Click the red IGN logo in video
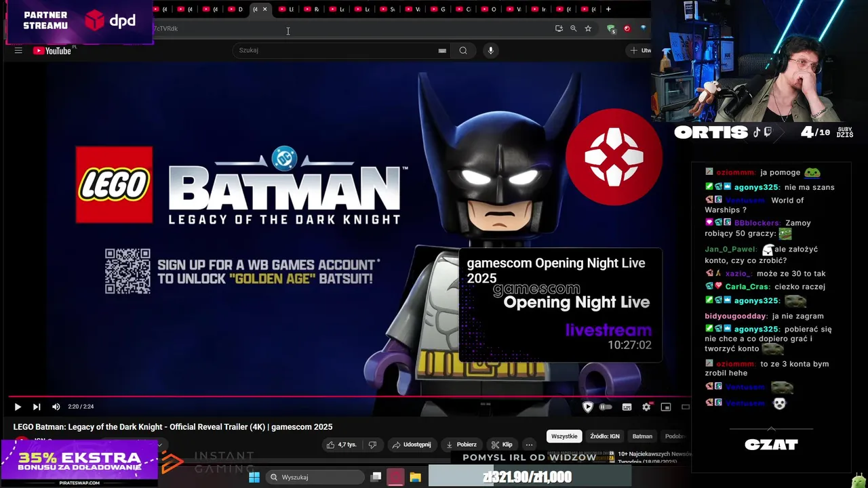 [x=614, y=157]
